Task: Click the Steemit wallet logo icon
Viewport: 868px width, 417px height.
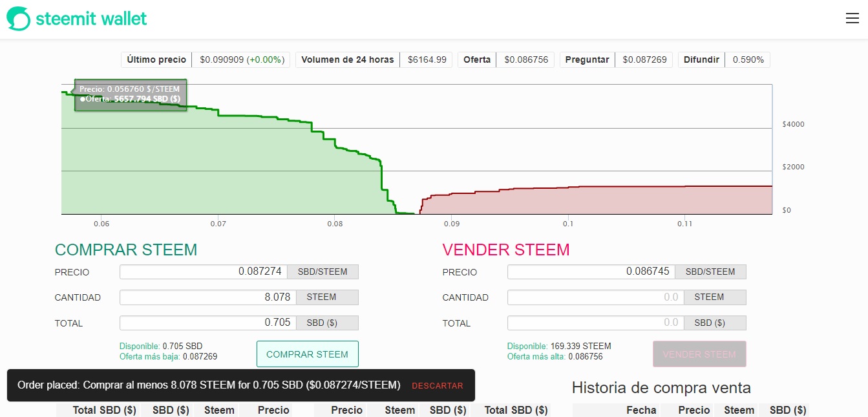Action: pos(18,19)
